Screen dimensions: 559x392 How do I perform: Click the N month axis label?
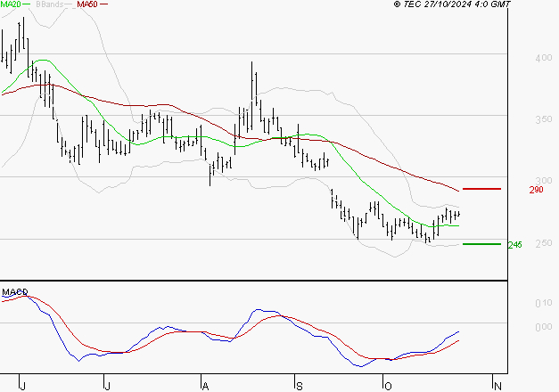[x=497, y=386]
